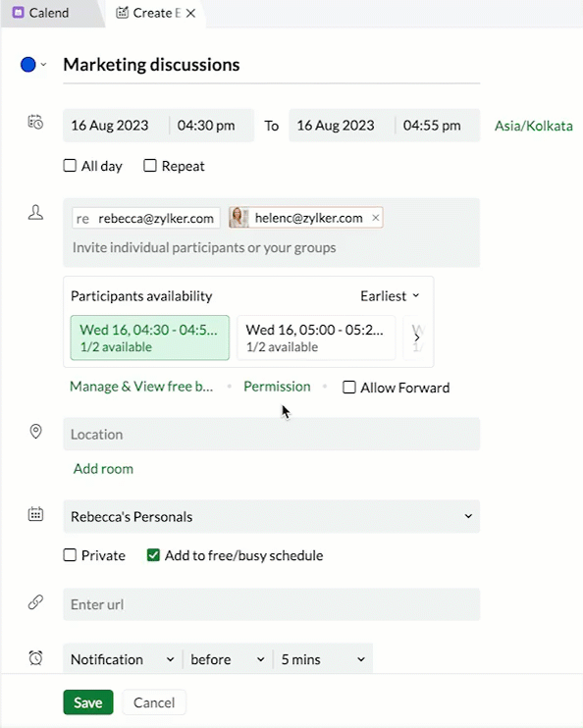Expand the Rebecca's Personals calendar dropdown

[x=271, y=516]
